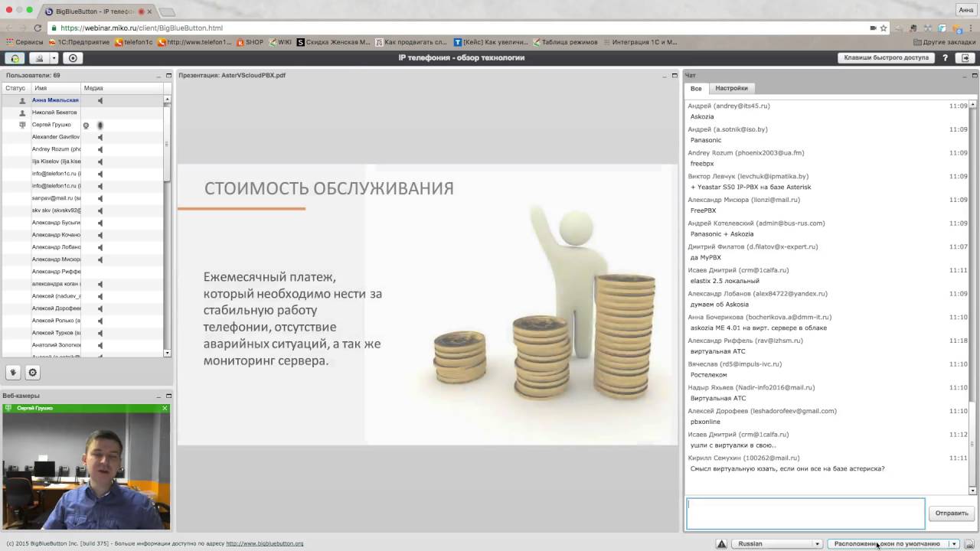The image size is (980, 551).
Task: Open Таблица режимов bookmark
Action: 565,42
